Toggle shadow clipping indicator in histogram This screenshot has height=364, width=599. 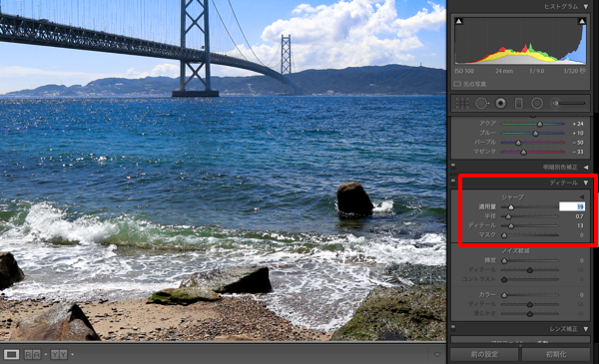459,21
